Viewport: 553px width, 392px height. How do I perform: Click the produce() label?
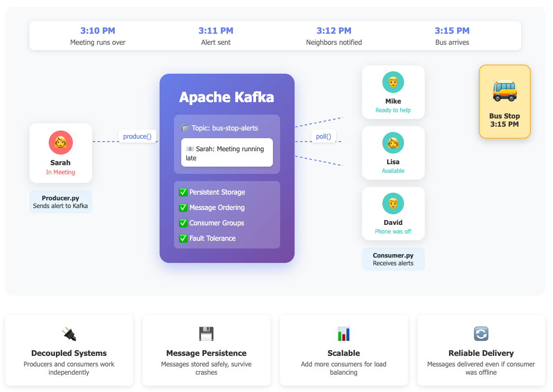click(x=137, y=136)
